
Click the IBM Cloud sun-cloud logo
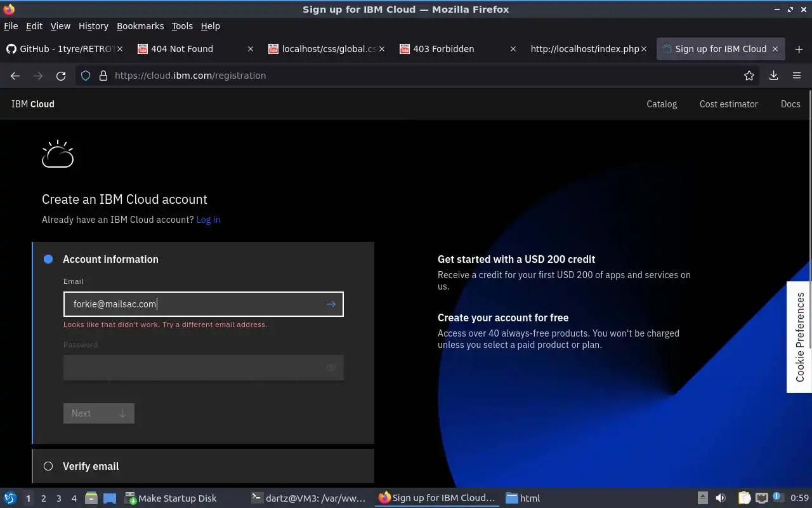click(x=58, y=154)
